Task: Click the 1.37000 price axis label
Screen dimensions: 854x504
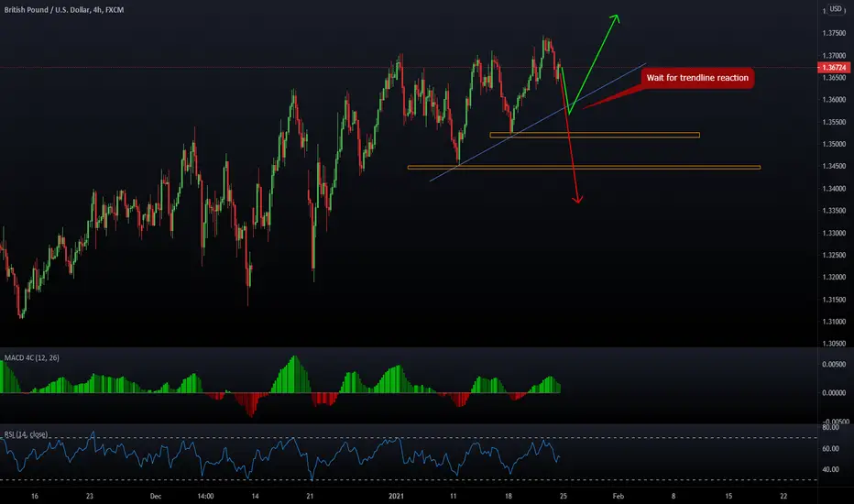Action: point(834,56)
